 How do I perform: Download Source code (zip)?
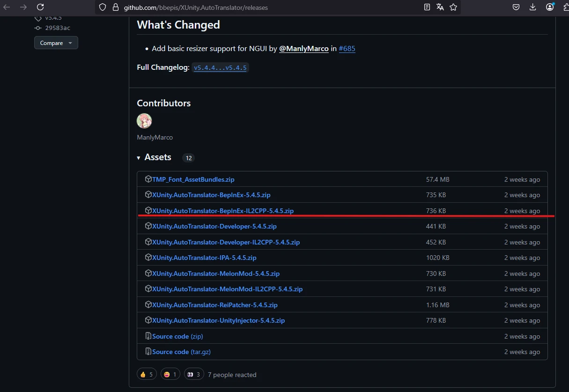point(177,336)
